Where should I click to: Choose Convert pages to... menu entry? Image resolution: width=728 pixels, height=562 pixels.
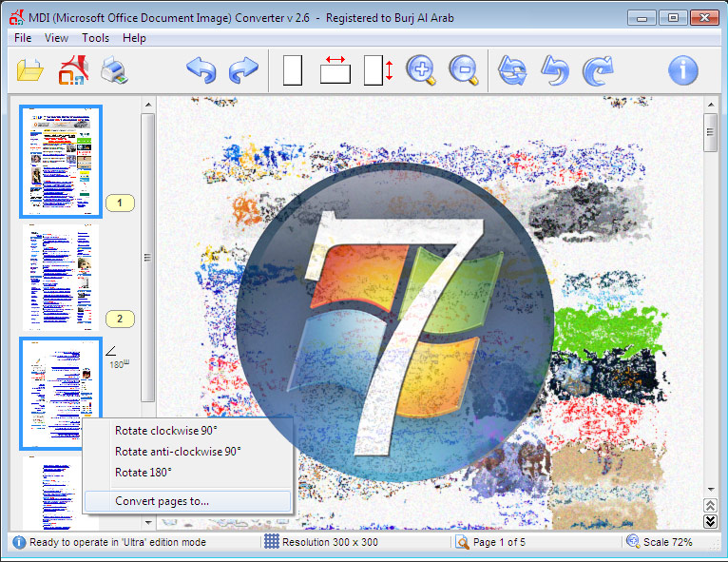pos(188,501)
